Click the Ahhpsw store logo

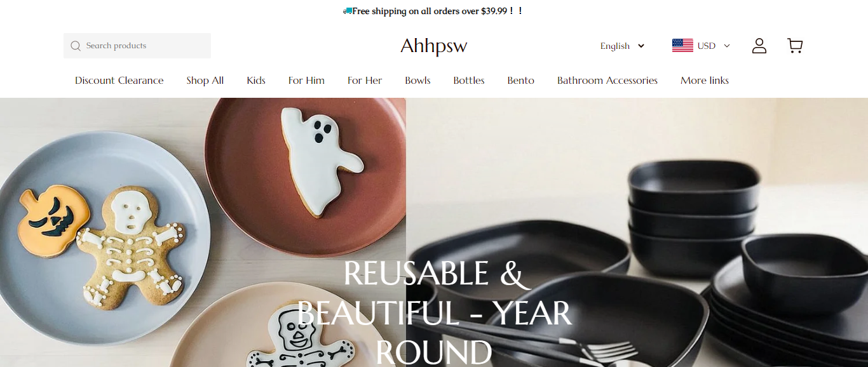(x=434, y=46)
